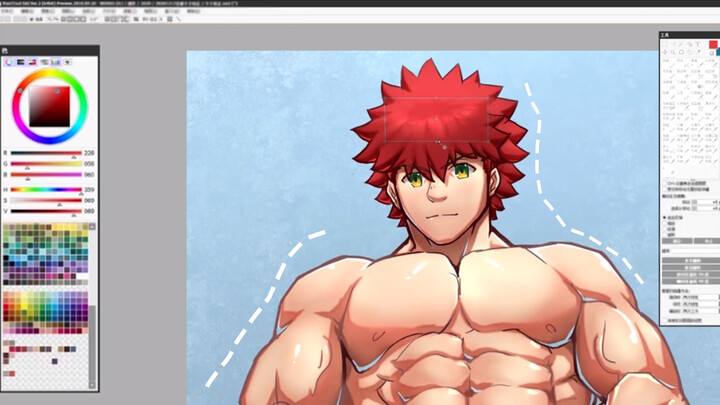Image resolution: width=720 pixels, height=405 pixels.
Task: Click the swatch palette menu button at its top corner
Action: 92,226
